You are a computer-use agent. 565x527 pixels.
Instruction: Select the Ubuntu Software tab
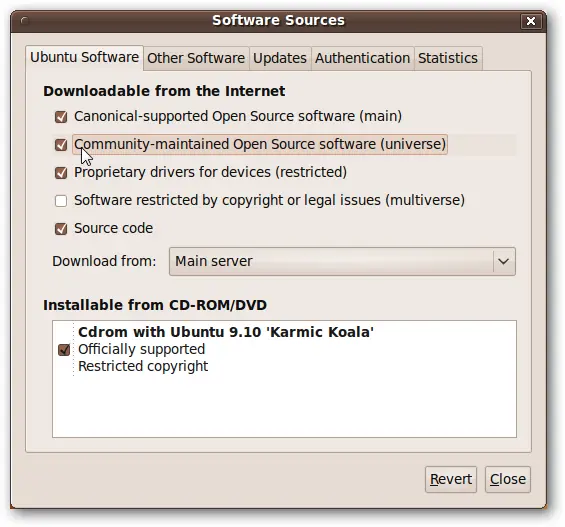(84, 58)
